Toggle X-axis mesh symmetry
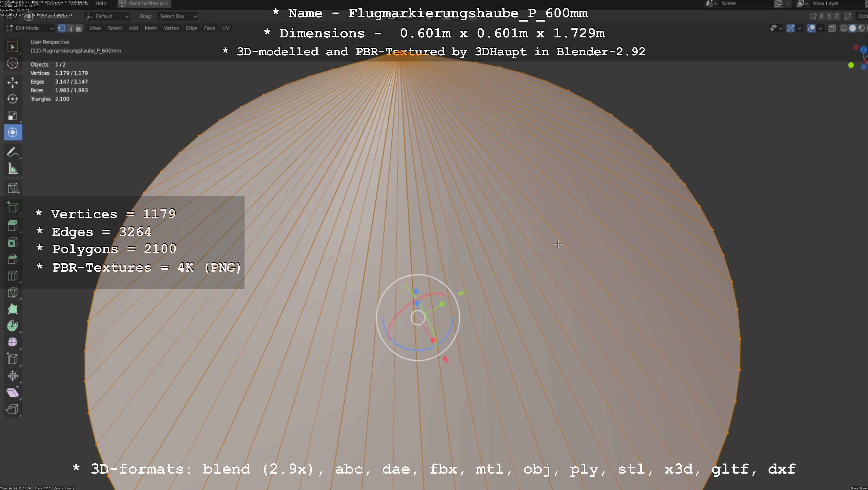 coord(822,16)
